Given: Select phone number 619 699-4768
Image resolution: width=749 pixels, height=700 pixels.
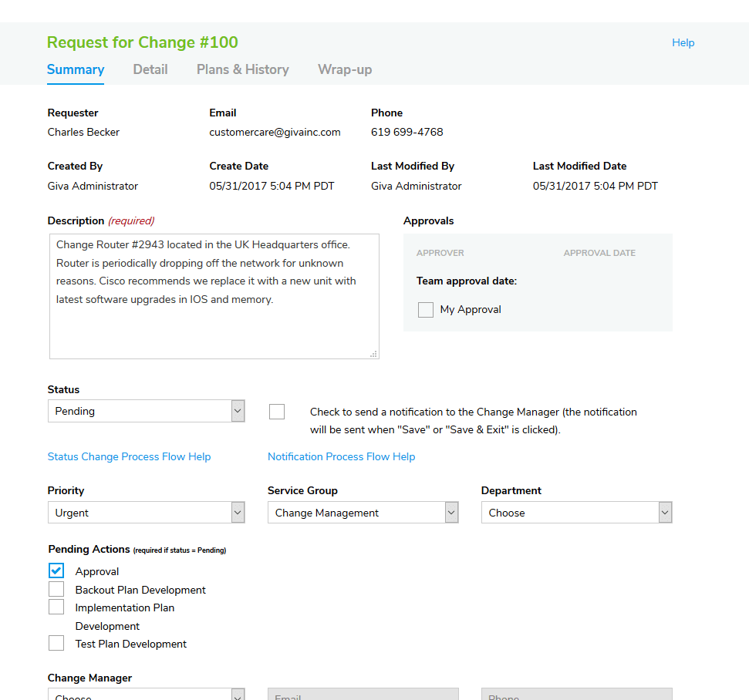Looking at the screenshot, I should 407,133.
